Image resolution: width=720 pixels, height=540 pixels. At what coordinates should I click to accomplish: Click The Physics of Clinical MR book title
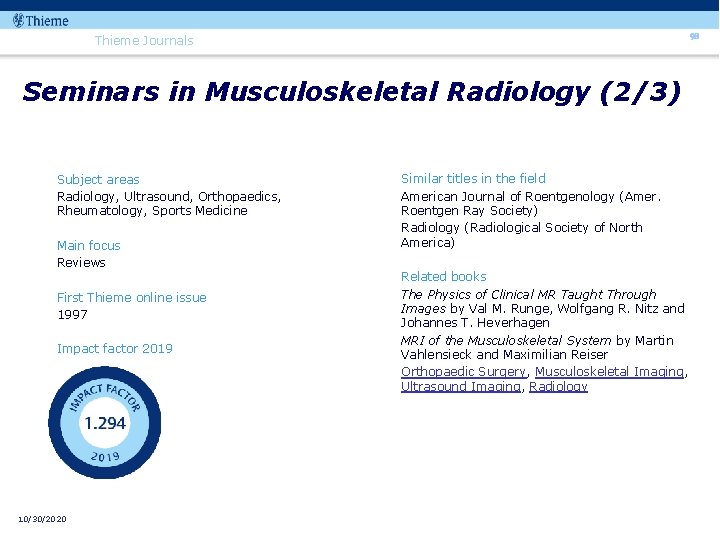click(529, 301)
